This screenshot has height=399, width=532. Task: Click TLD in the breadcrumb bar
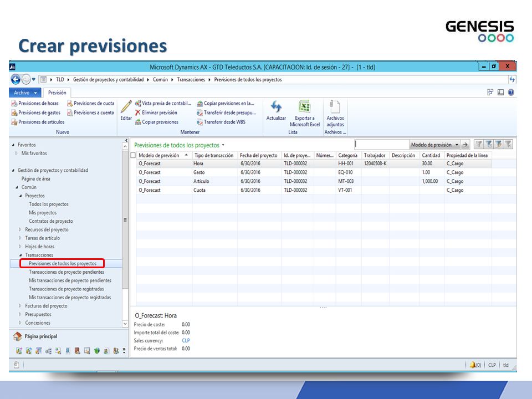tap(60, 80)
